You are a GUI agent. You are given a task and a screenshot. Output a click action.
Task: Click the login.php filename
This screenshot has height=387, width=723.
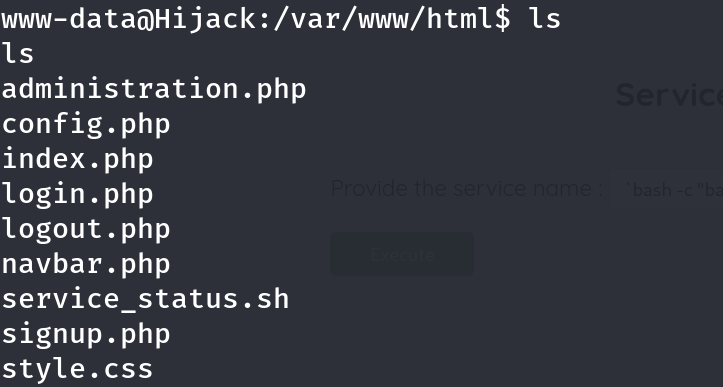coord(77,194)
